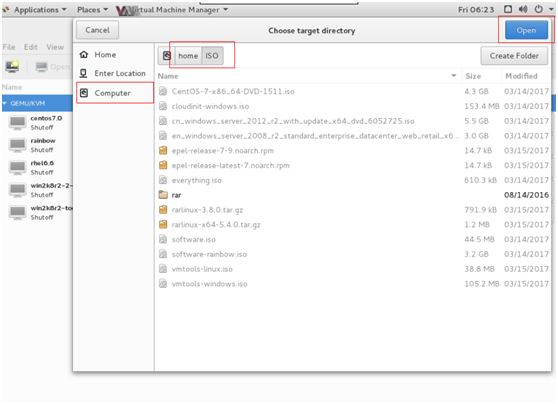Select rarlinux-x64-5.4.0.tar.gz
Viewport: 558px width, 404px height.
pos(353,225)
